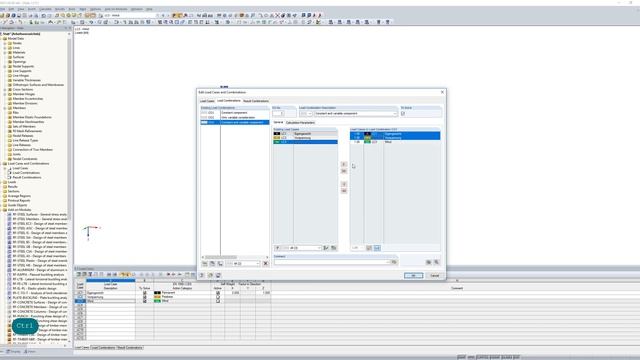The image size is (640, 360).
Task: Select the Constant component combination row
Action: (x=235, y=113)
